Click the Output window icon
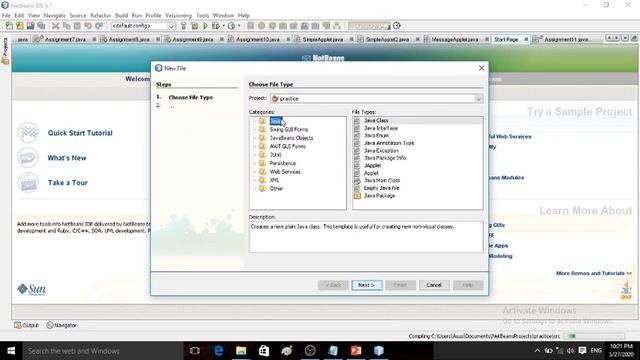 coord(18,325)
